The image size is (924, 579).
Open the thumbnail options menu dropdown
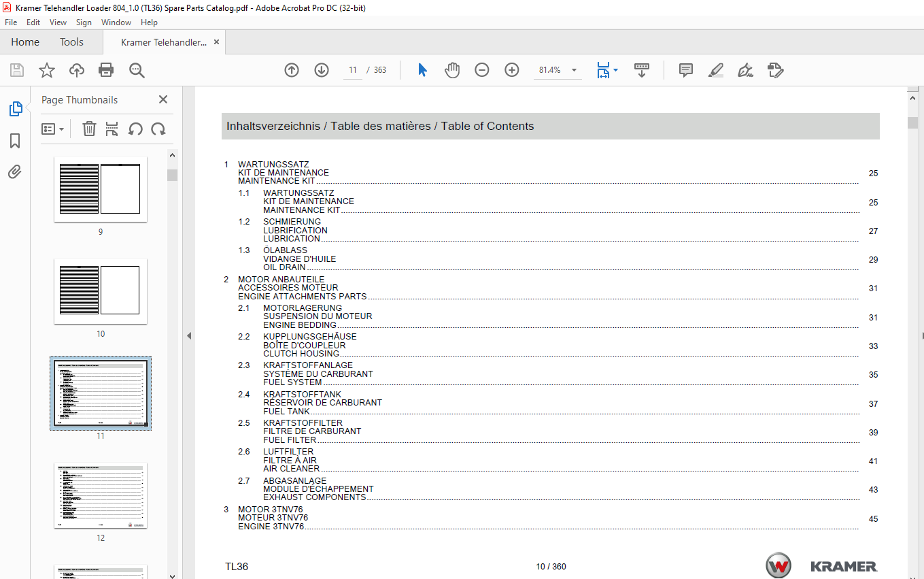coord(53,129)
